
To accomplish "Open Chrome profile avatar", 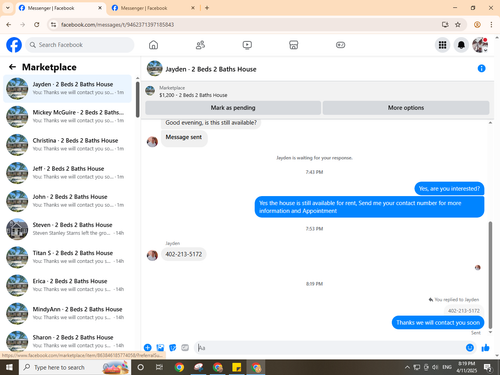I will [x=477, y=24].
